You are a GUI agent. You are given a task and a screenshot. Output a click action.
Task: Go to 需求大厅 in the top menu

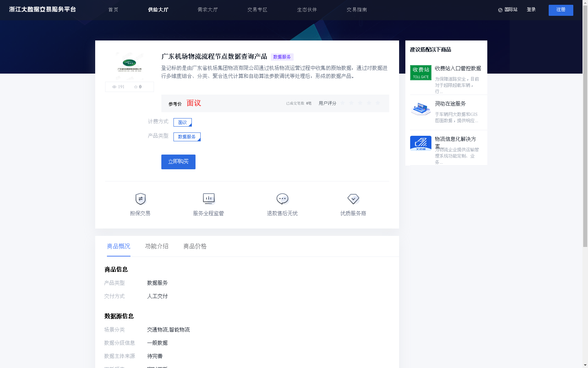[208, 10]
